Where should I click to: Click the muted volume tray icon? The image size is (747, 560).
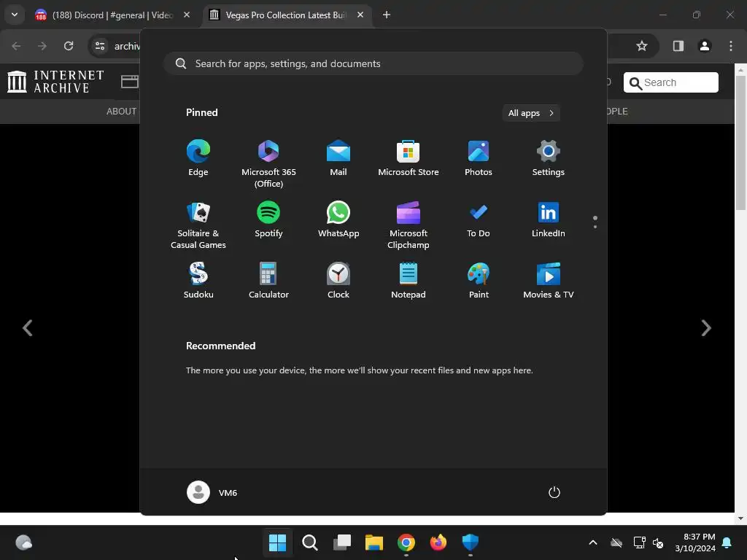coord(658,542)
